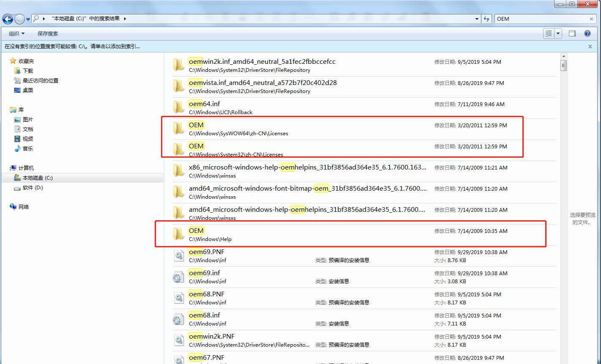Select the oem64.inf folder name
601x364 pixels.
tap(205, 104)
